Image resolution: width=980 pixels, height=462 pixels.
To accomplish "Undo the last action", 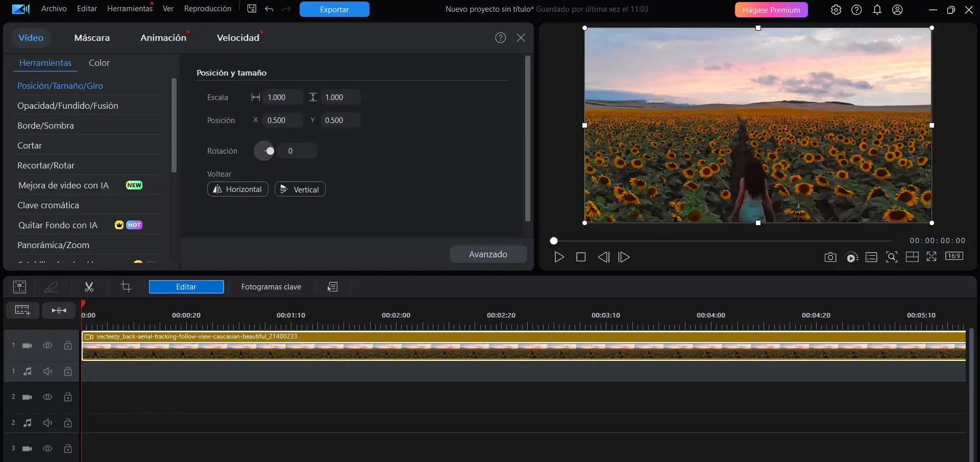I will (x=269, y=9).
